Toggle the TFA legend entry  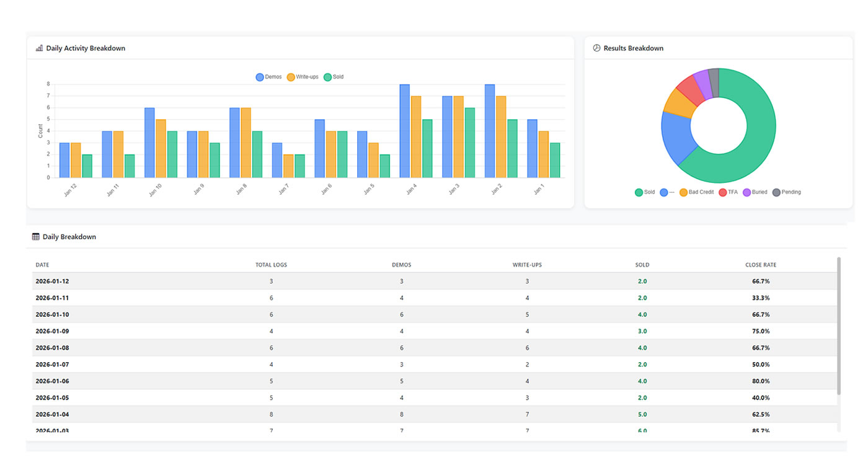[x=727, y=192]
